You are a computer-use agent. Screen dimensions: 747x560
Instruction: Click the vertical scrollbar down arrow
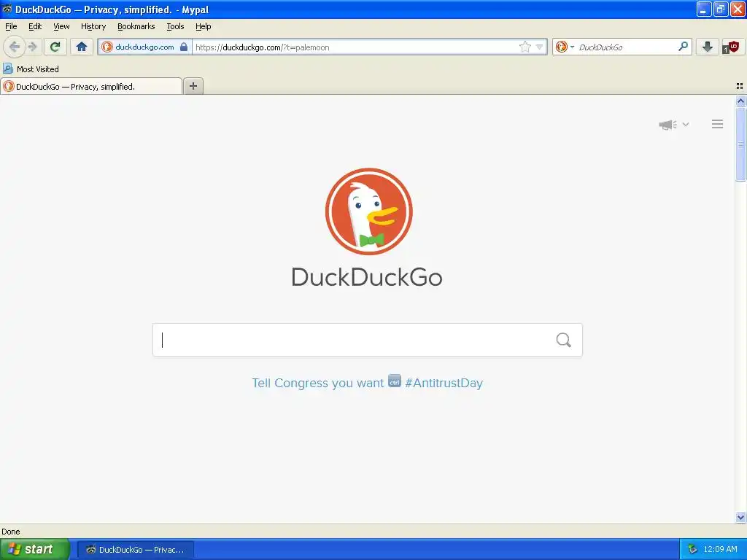click(741, 518)
